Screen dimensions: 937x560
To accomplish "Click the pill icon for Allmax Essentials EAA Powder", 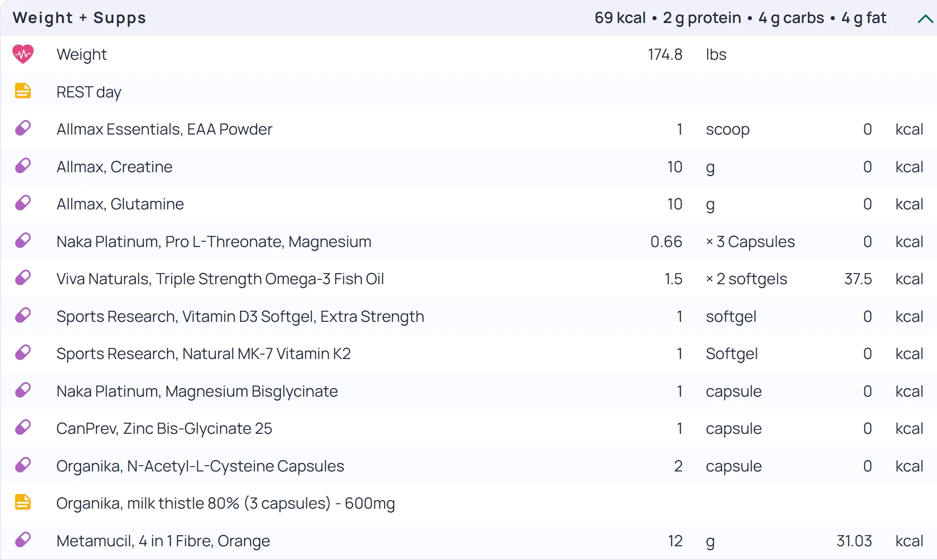I will [23, 128].
